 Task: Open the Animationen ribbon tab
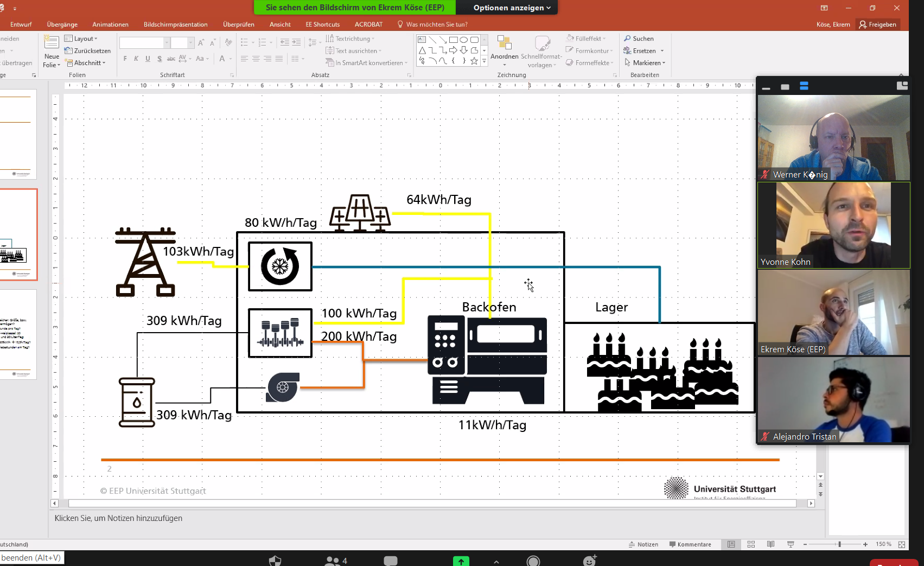110,24
